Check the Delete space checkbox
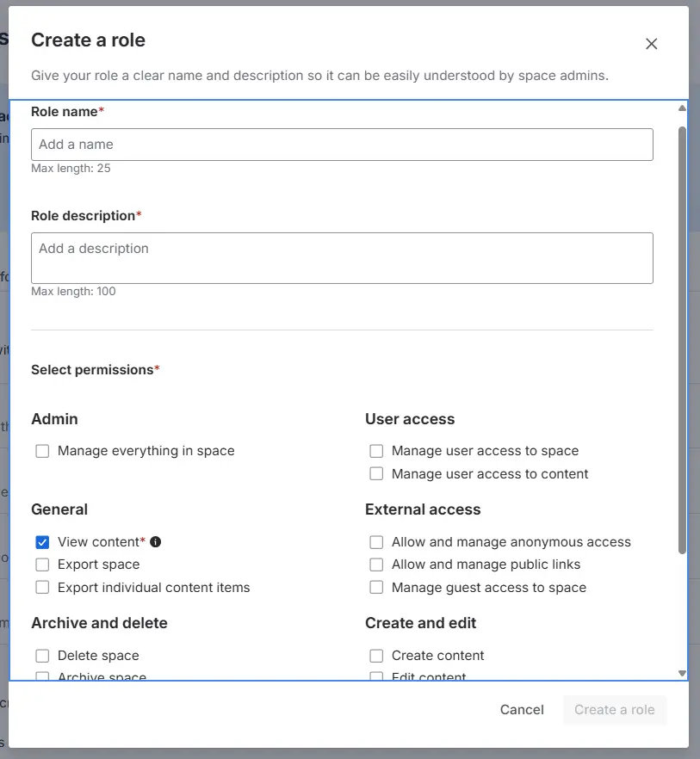 click(x=42, y=656)
